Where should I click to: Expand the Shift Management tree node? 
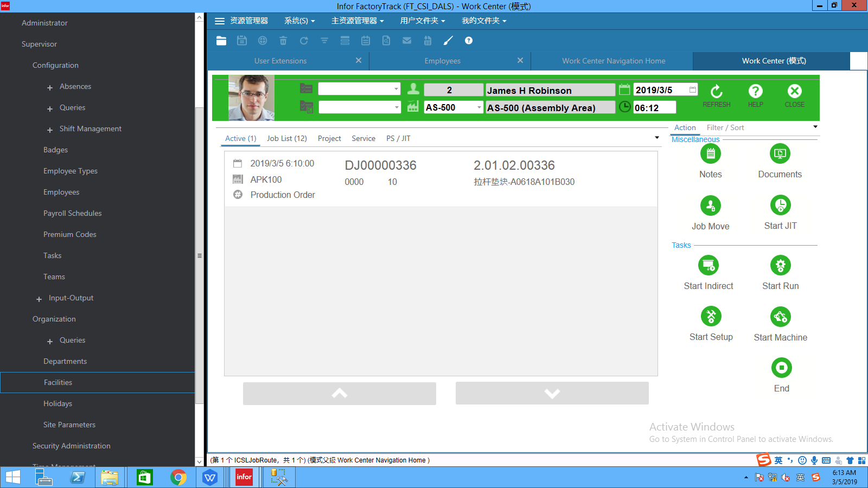coord(50,130)
